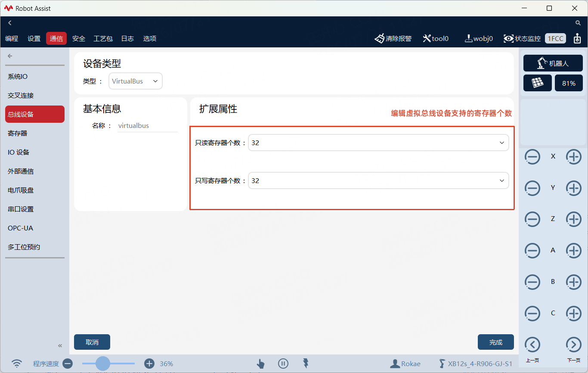Jog X axis in the plus direction
This screenshot has width=588, height=373.
(x=574, y=157)
